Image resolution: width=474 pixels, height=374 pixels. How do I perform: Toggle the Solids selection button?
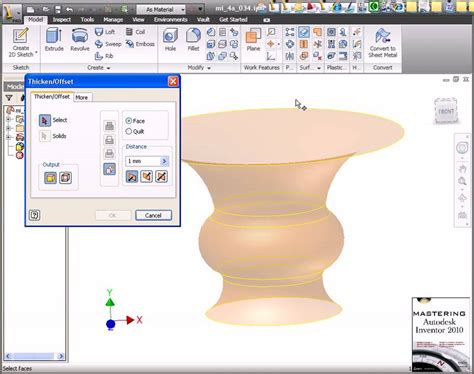click(x=45, y=136)
